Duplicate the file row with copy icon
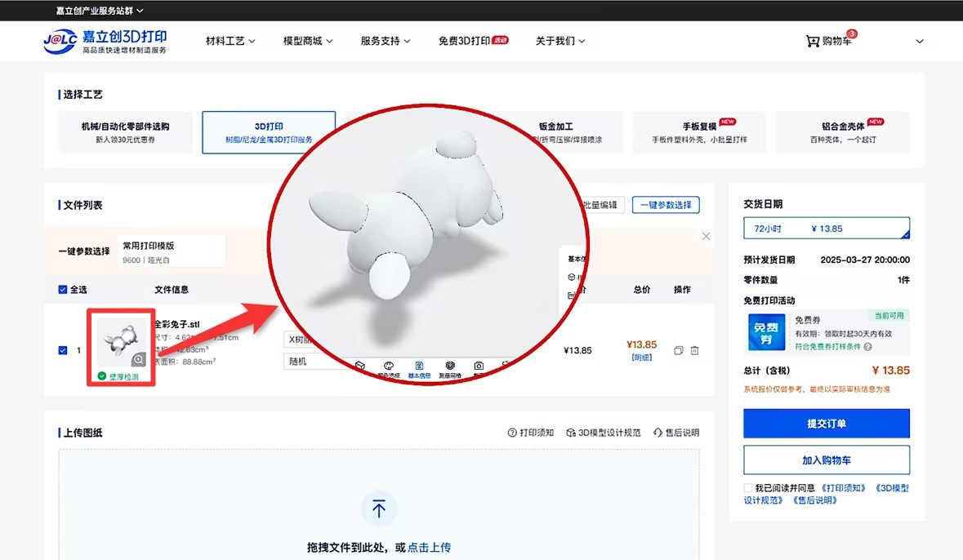 [678, 351]
